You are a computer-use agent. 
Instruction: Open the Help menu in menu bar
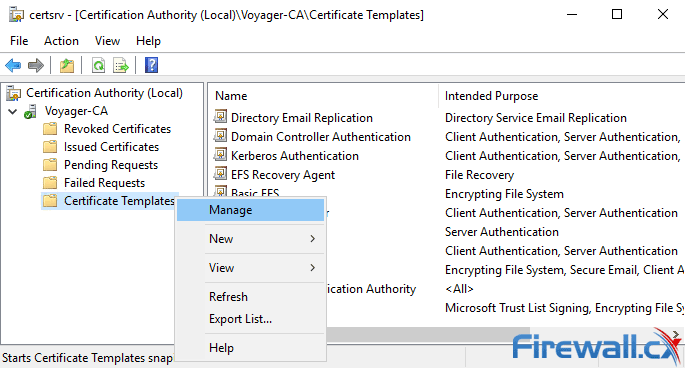(x=148, y=41)
